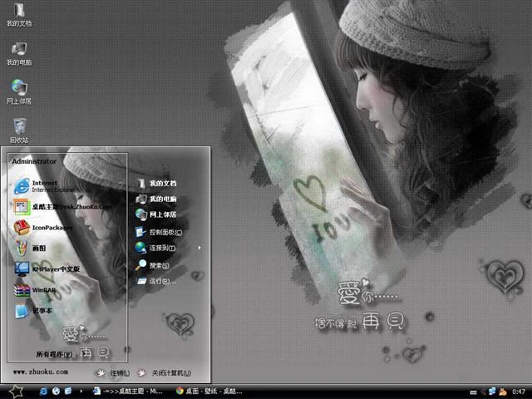532x399 pixels.
Task: Open the 网上邻居 desktop icon
Action: click(19, 92)
